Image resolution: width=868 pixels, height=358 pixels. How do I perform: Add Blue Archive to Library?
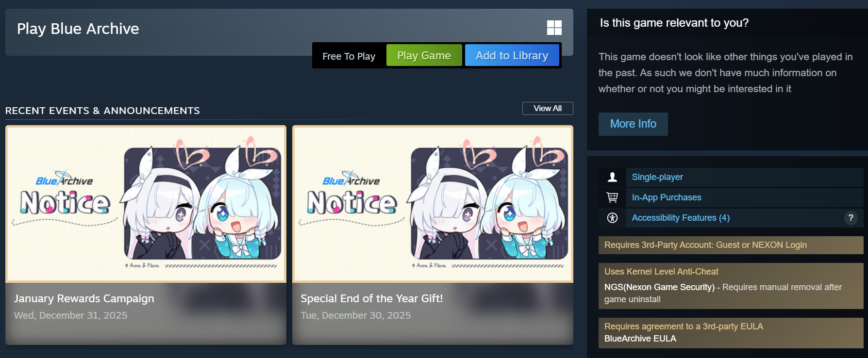pyautogui.click(x=512, y=55)
